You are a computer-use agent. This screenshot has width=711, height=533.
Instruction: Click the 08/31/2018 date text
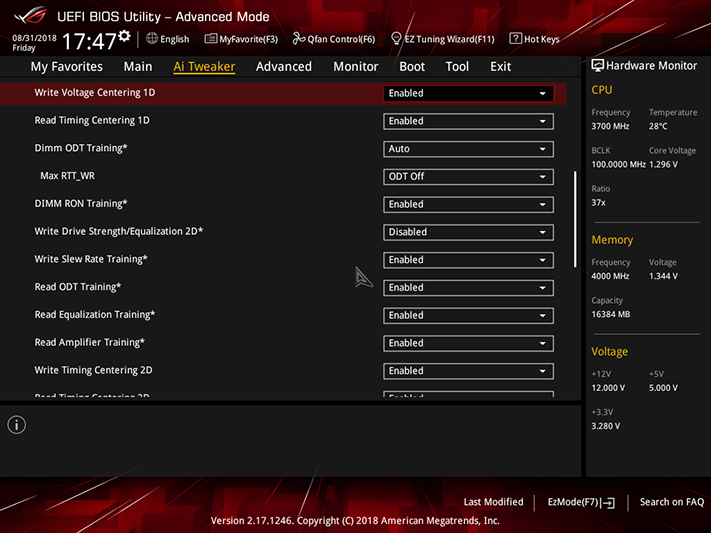(34, 38)
